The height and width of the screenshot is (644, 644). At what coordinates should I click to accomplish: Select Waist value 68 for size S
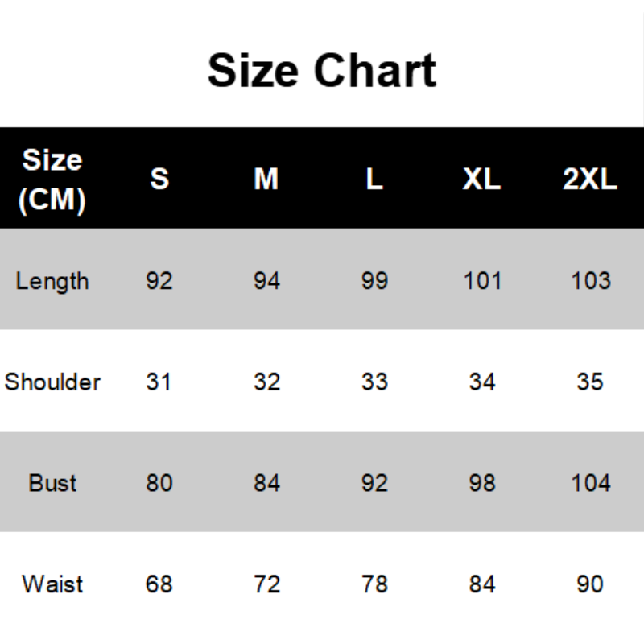coord(159,584)
